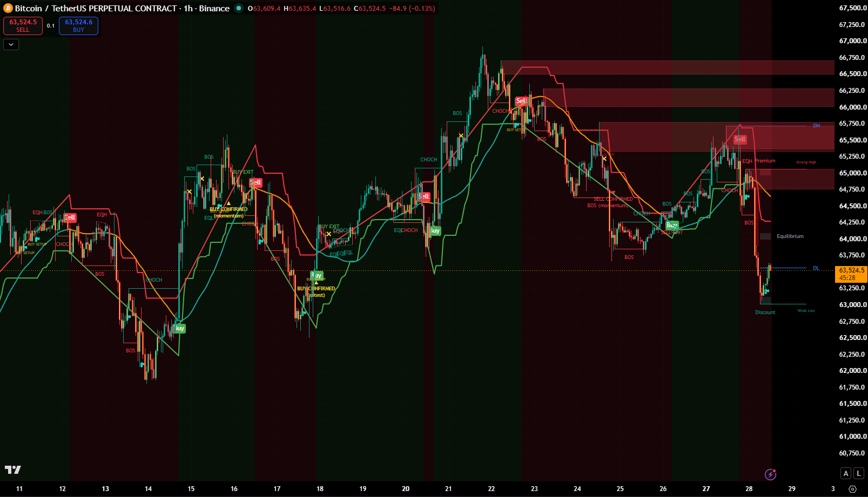The image size is (868, 497).
Task: Click the Strong High label
Action: click(806, 162)
